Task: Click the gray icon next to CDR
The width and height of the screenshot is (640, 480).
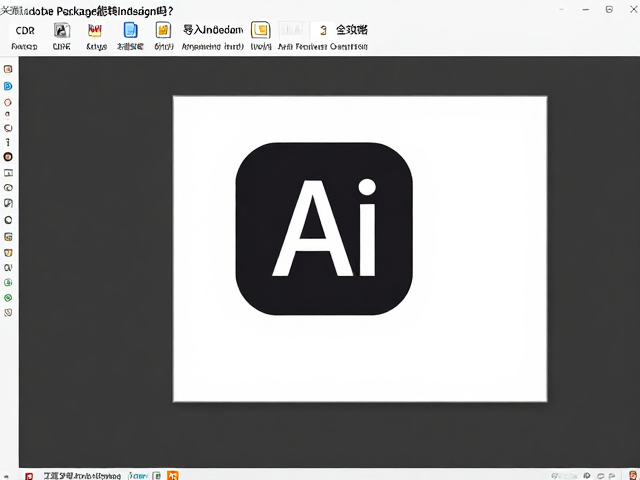Action: coord(62,30)
